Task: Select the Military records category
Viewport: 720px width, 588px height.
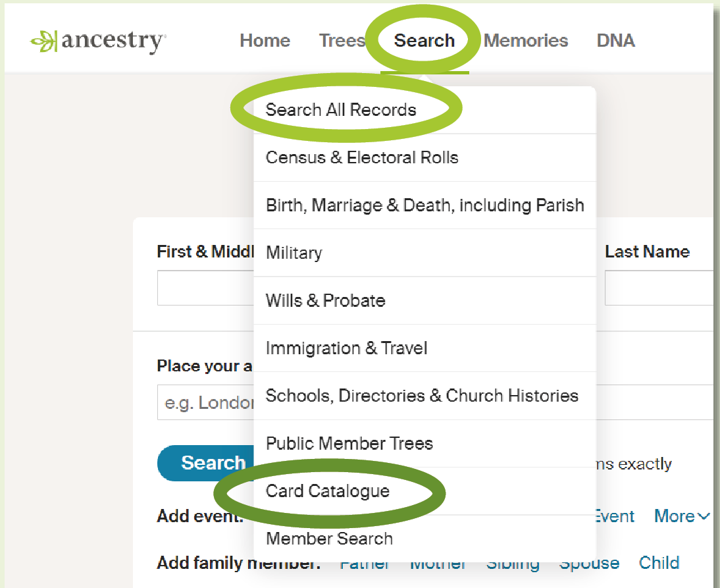Action: point(294,253)
